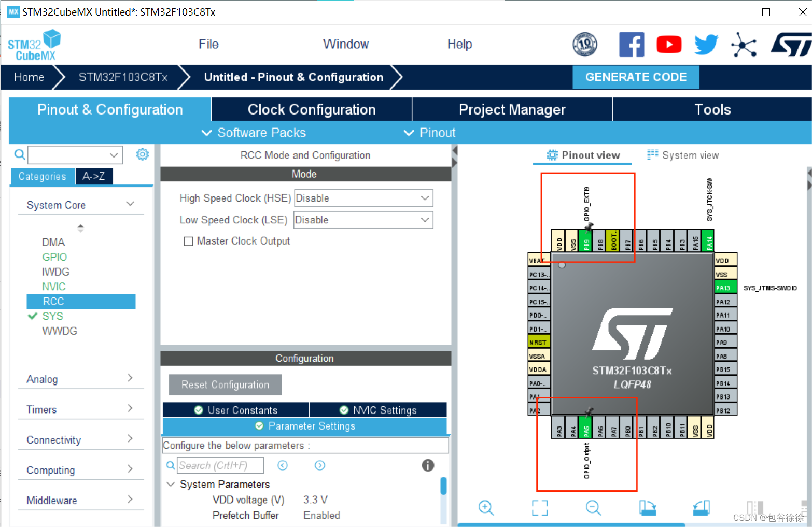Click the ST logo in the header
Image resolution: width=812 pixels, height=527 pixels.
(x=791, y=45)
